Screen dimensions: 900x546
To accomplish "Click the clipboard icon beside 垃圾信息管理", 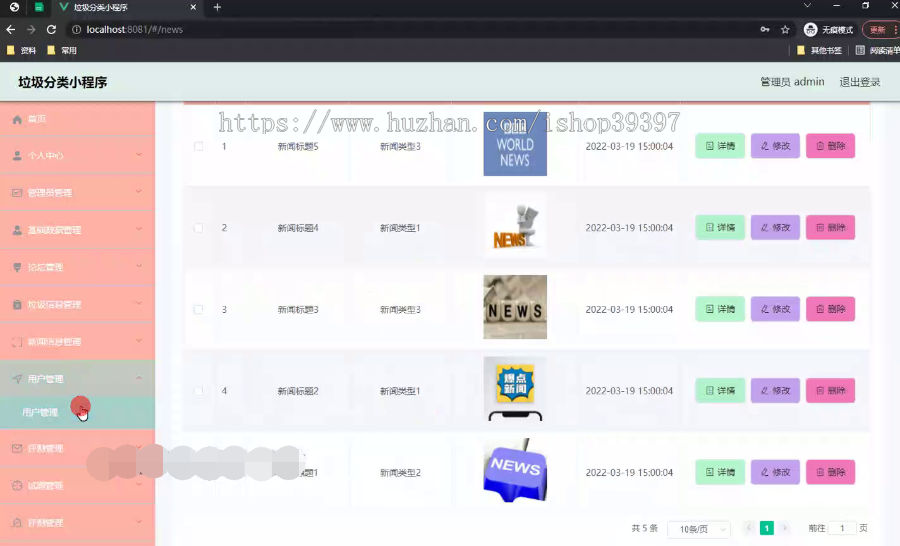I will coord(17,305).
